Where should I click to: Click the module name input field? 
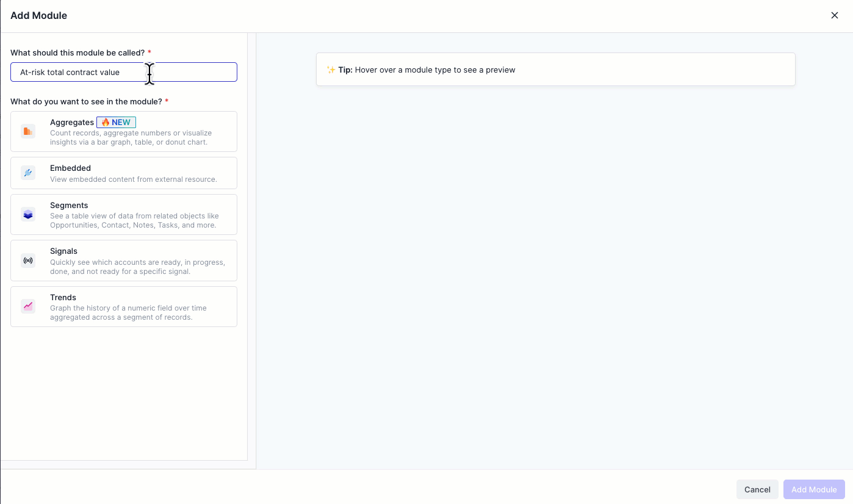[92, 72]
